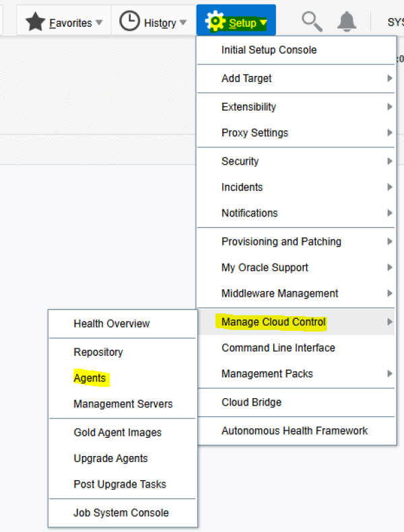Screen dimensions: 404x532
Task: Select Management Servers entry
Action: tap(123, 404)
